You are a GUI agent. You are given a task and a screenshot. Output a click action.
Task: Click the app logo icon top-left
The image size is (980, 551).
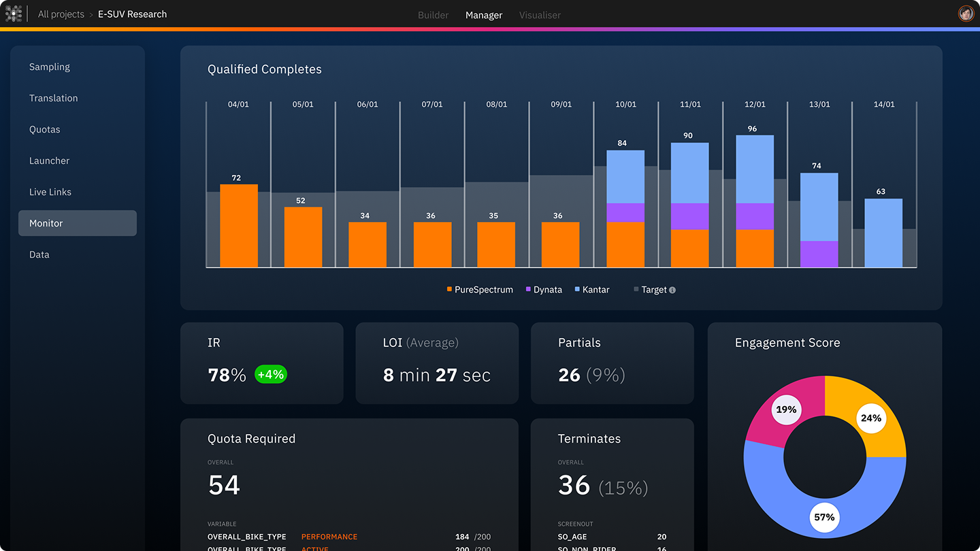[x=14, y=13]
